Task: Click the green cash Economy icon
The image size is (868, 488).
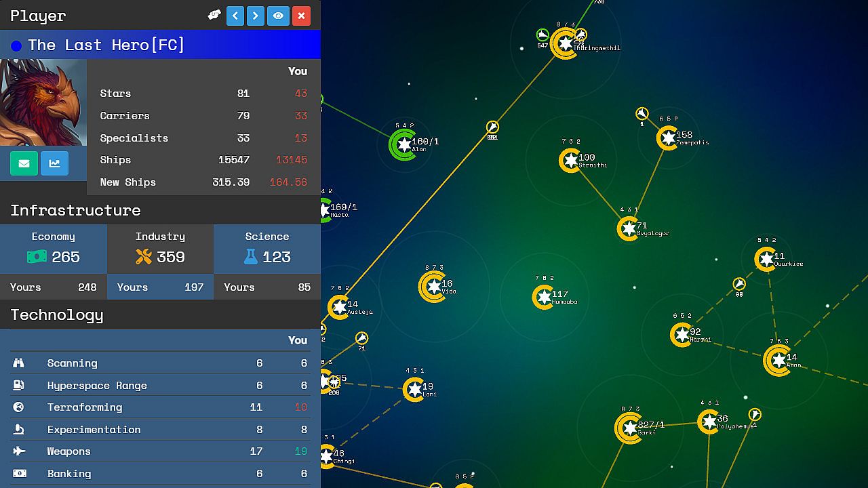Action: [37, 257]
